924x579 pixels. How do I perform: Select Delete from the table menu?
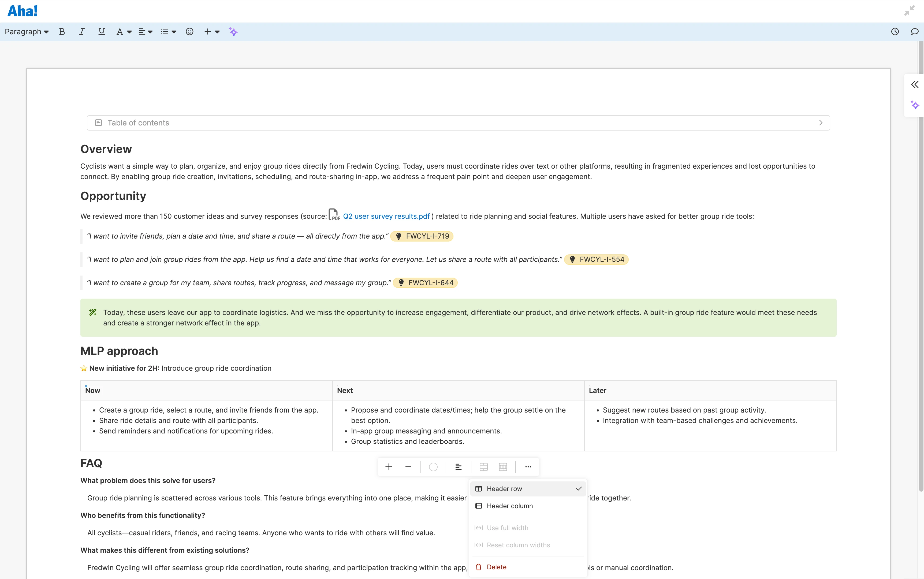[497, 567]
